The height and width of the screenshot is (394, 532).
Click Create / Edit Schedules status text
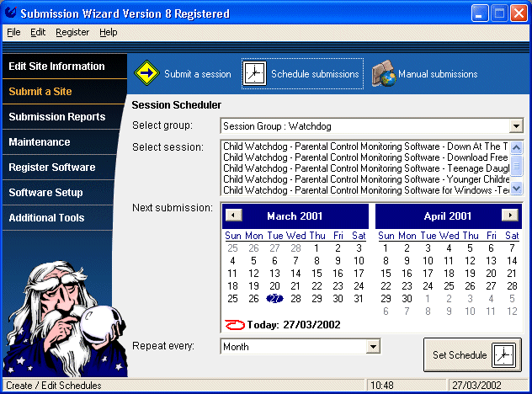pos(54,386)
